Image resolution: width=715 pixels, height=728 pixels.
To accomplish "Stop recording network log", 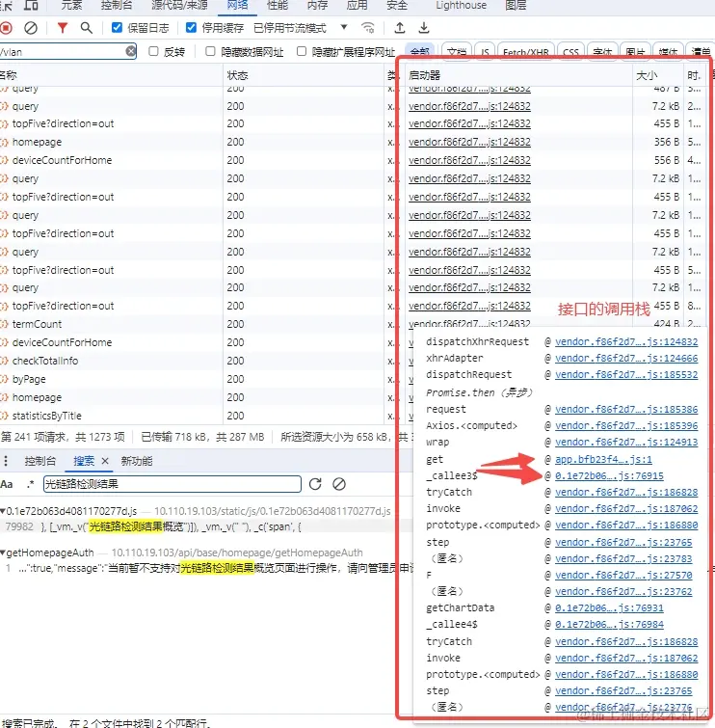I will [x=6, y=28].
